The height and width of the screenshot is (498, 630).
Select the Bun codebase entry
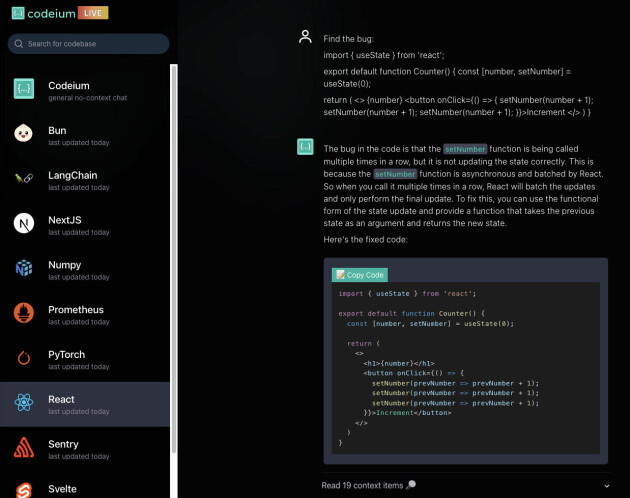tap(85, 136)
